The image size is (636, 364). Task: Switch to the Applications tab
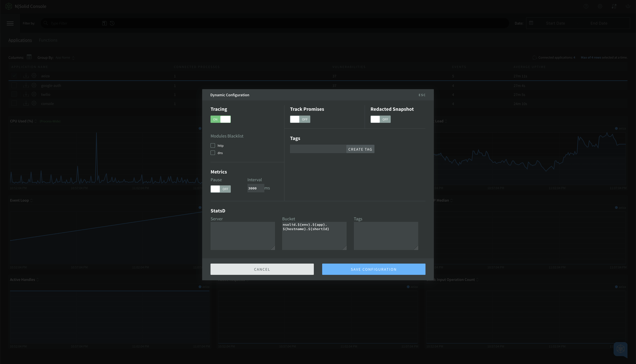pos(20,40)
